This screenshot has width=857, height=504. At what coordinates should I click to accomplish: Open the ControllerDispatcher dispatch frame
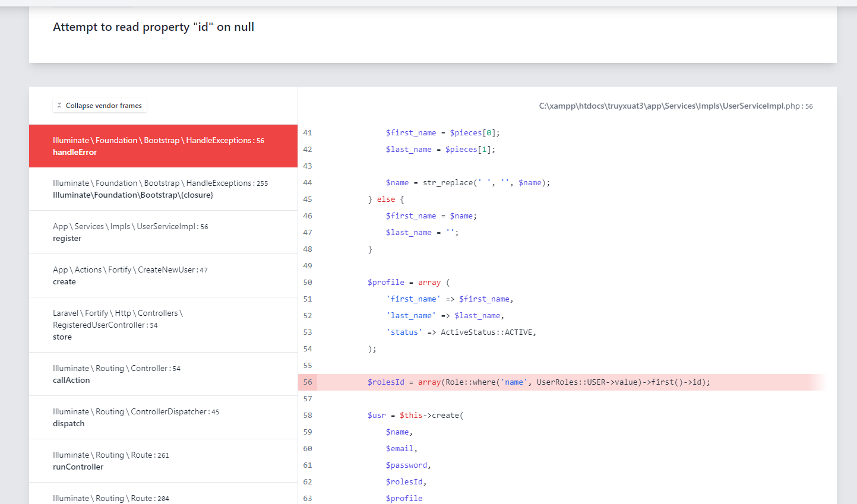tap(163, 417)
